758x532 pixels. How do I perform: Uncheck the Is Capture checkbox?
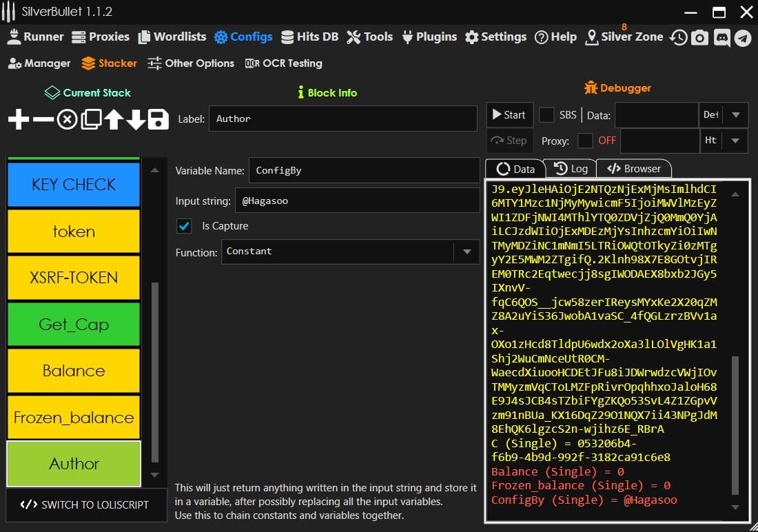pyautogui.click(x=184, y=226)
